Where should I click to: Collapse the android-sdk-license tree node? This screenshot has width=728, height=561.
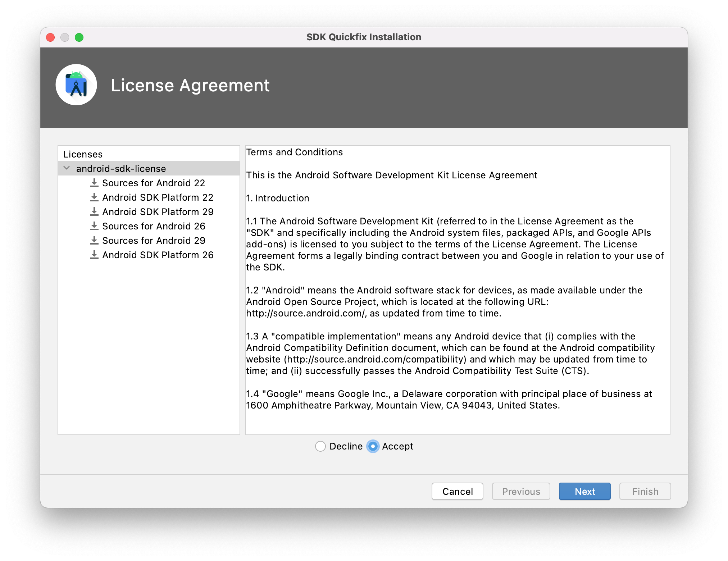coord(67,168)
